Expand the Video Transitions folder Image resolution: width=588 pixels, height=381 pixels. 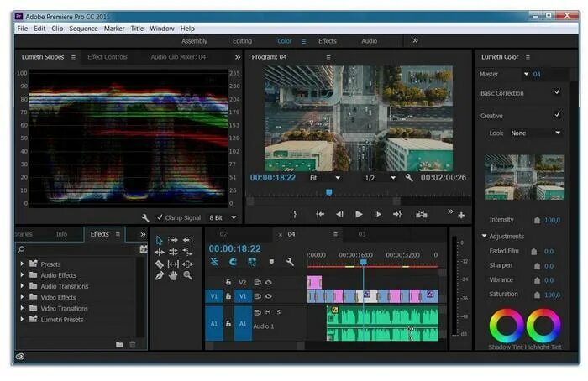[x=22, y=308]
